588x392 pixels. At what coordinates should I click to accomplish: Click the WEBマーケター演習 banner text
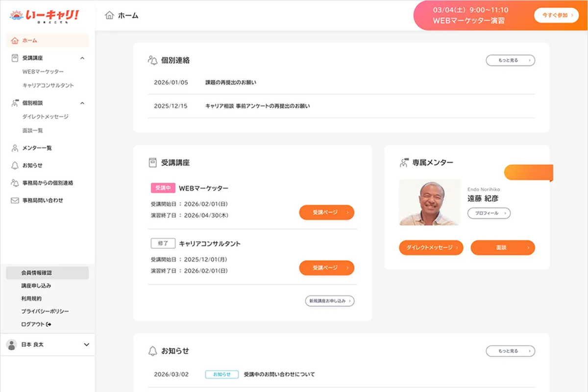coord(468,21)
